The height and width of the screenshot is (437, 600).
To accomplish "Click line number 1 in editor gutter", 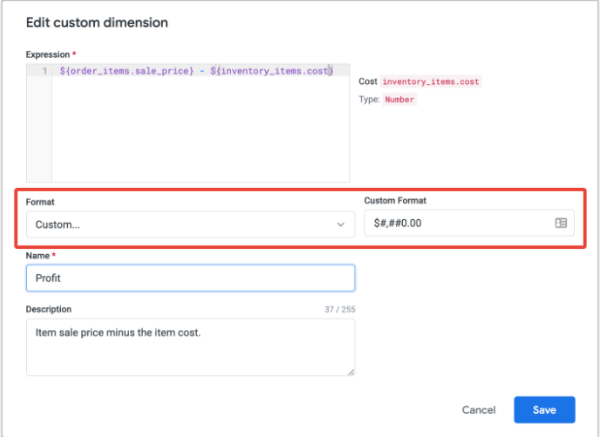I will tap(45, 71).
